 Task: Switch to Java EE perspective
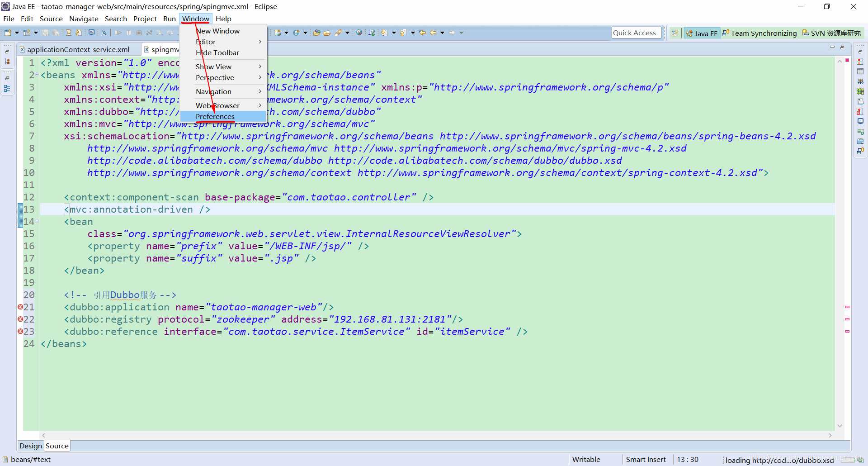coord(702,33)
